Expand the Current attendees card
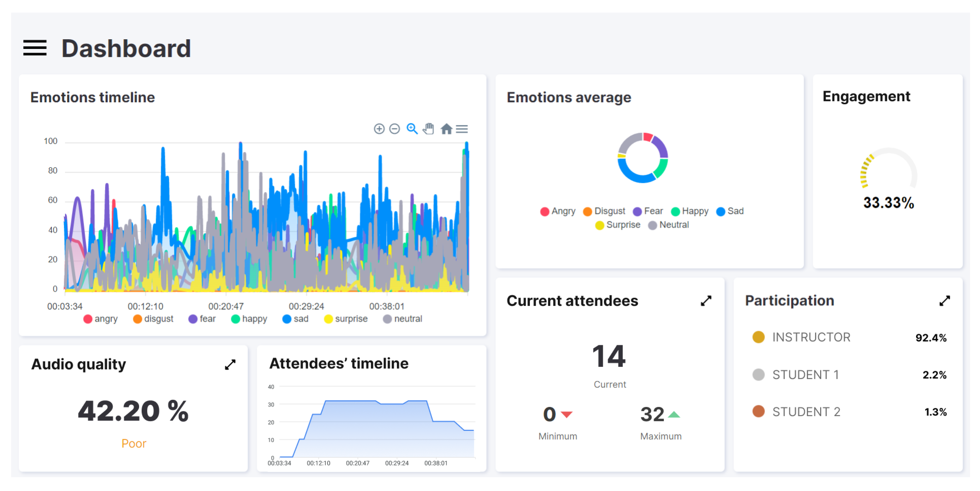This screenshot has width=980, height=491. [706, 301]
